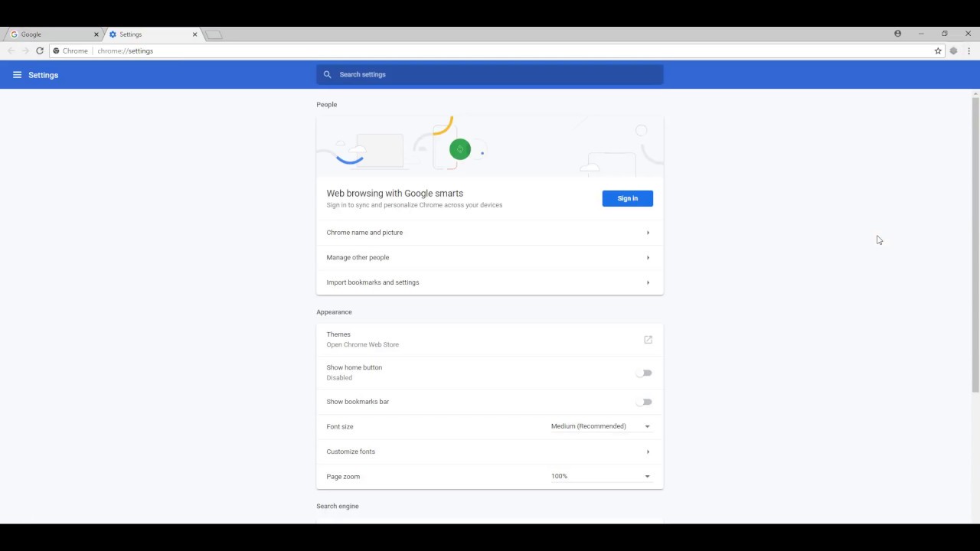Click the vertical page scrollbar
This screenshot has height=551, width=980.
[975, 245]
